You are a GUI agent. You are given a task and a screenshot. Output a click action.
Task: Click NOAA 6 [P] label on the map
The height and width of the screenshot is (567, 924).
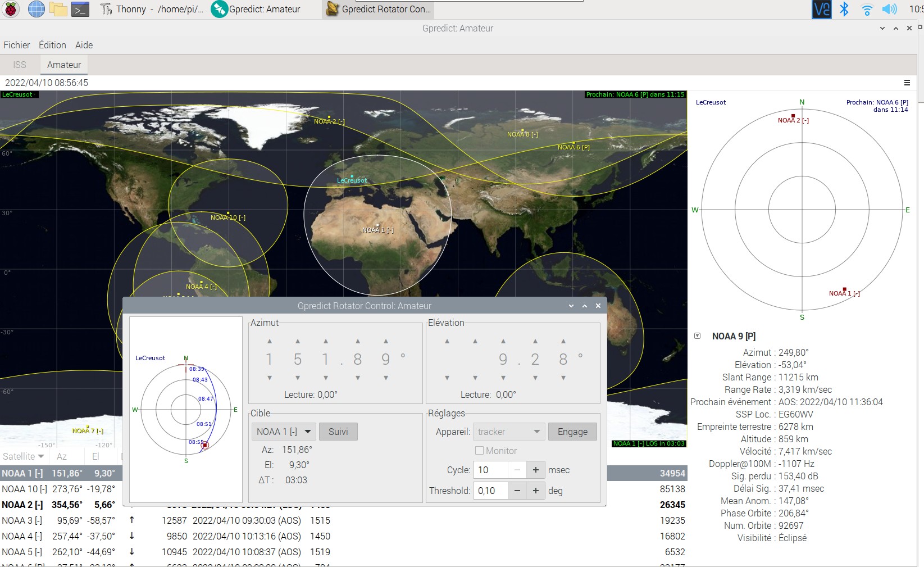pyautogui.click(x=573, y=147)
